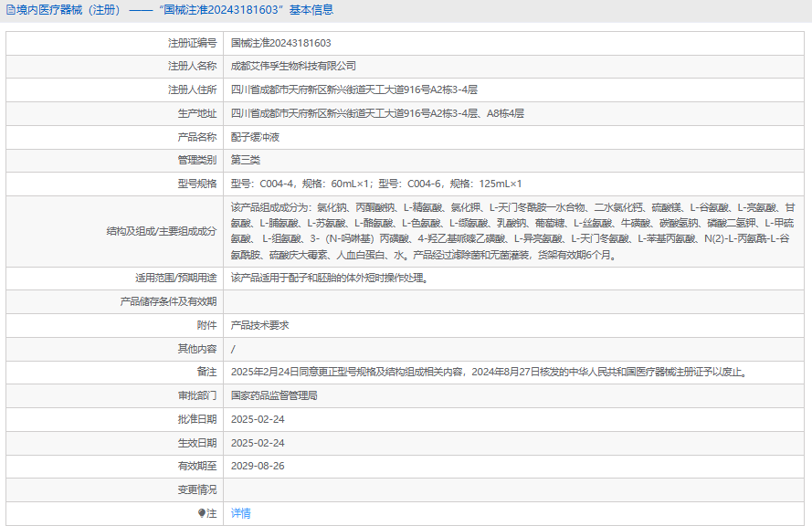This screenshot has height=526, width=812.
Task: Click the 型号规格 value with C004-4
Action: pyautogui.click(x=375, y=184)
